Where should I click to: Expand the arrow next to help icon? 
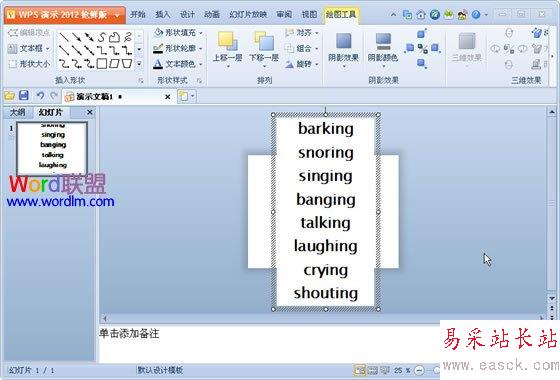tap(486, 15)
